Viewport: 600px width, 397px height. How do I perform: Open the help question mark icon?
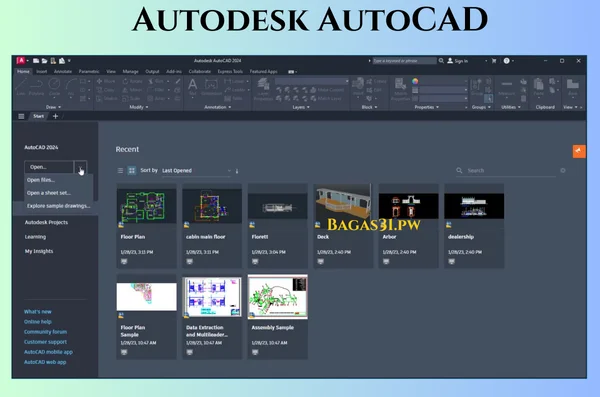(x=507, y=60)
